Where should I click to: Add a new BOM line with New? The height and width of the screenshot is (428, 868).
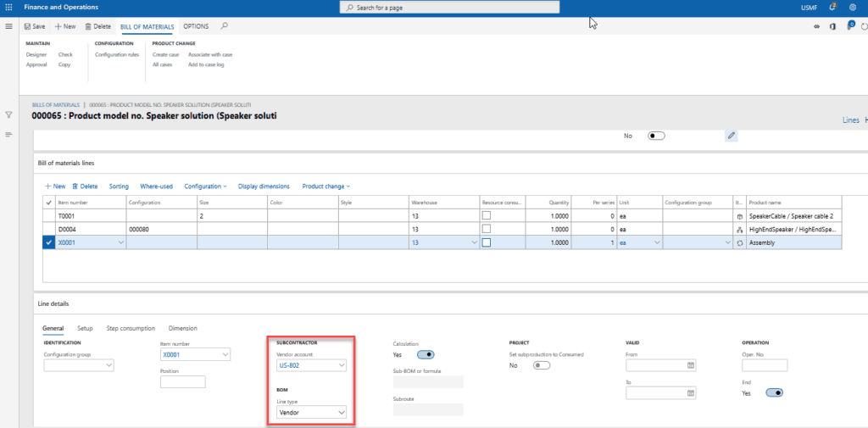[55, 186]
